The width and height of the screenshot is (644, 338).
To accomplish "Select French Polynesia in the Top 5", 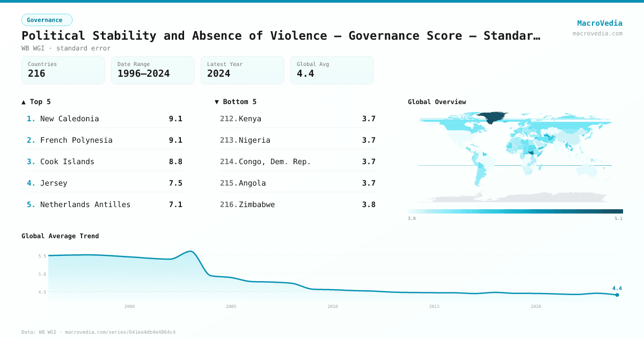I will pyautogui.click(x=105, y=140).
